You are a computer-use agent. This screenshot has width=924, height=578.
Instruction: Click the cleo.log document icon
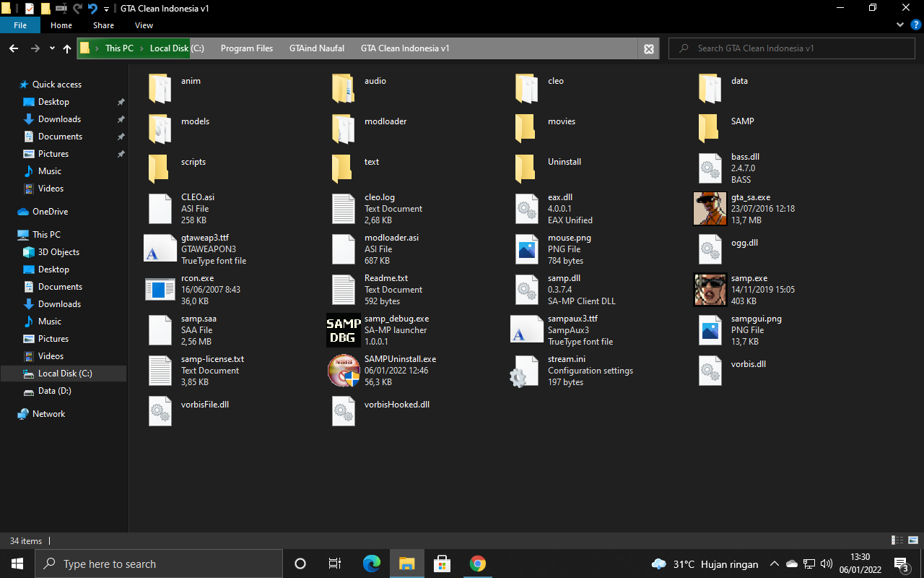click(344, 208)
